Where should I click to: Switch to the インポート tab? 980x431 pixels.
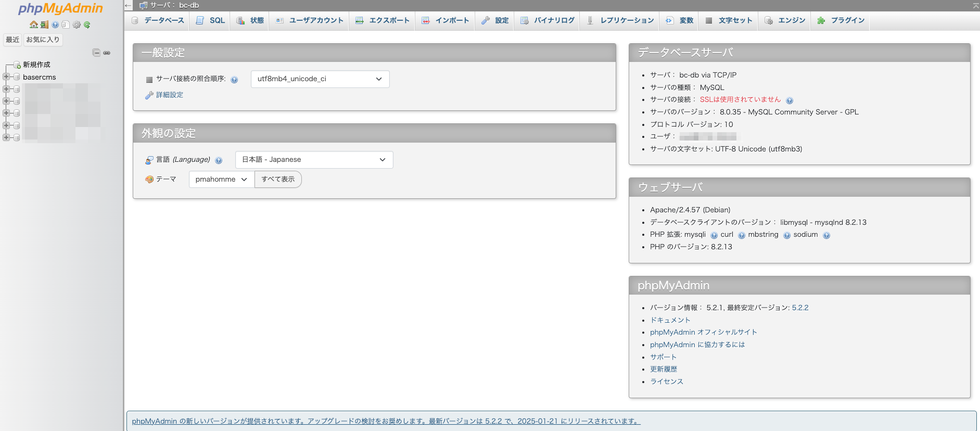click(445, 20)
